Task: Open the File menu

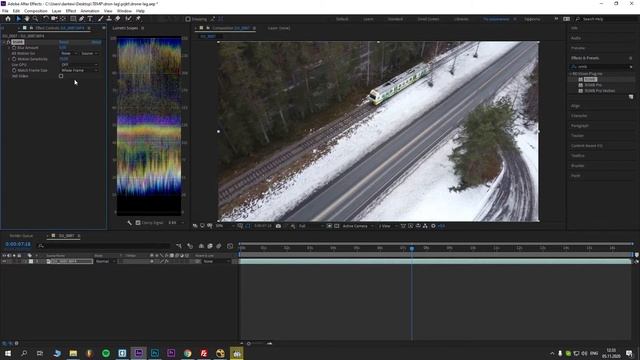Action: [5, 11]
